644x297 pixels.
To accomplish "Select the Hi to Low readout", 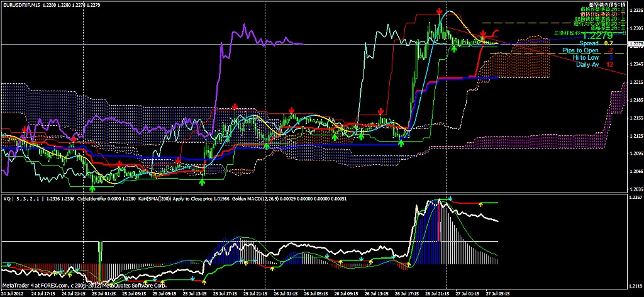I will [586, 57].
